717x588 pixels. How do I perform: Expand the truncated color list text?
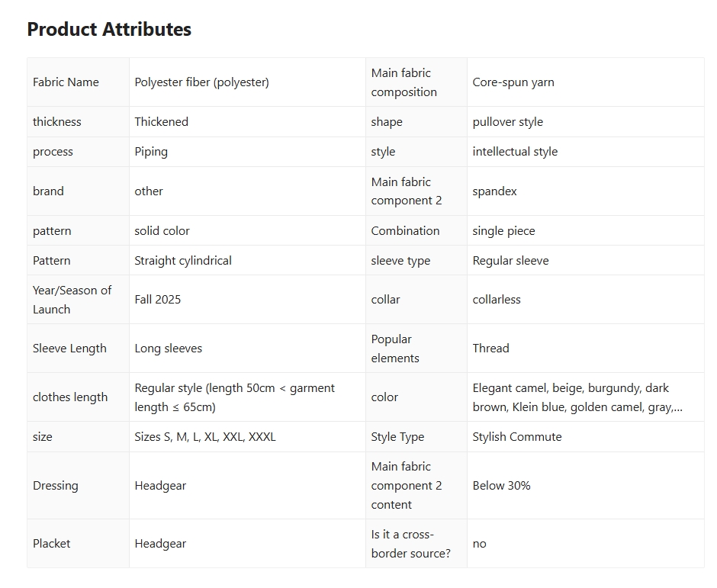coord(675,407)
